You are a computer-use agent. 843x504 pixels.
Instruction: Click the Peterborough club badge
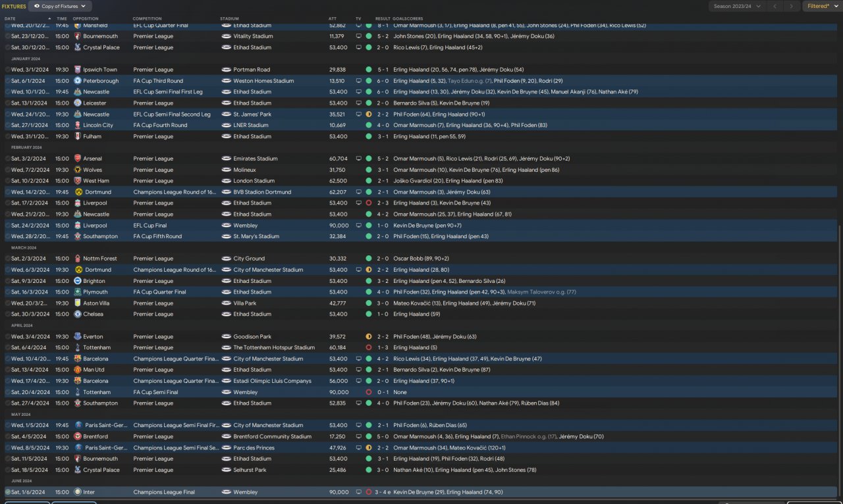pyautogui.click(x=77, y=81)
